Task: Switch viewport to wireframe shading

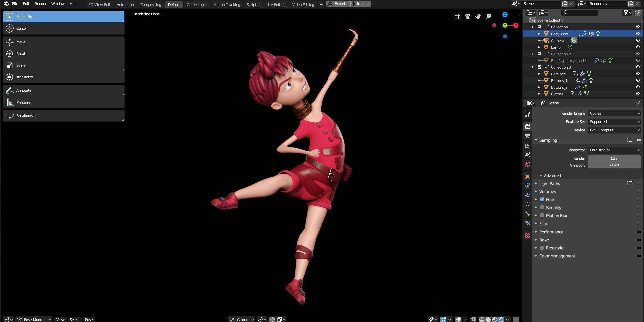Action: pos(482,319)
